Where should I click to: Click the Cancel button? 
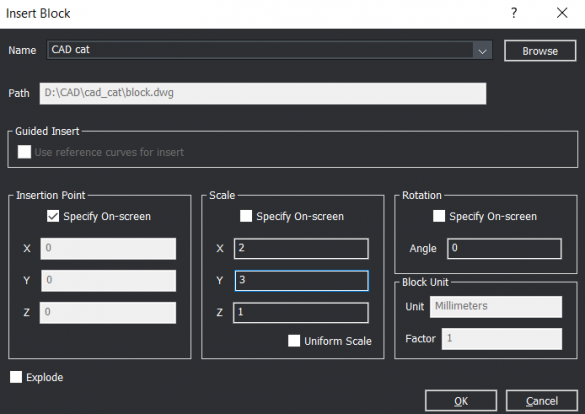(542, 401)
